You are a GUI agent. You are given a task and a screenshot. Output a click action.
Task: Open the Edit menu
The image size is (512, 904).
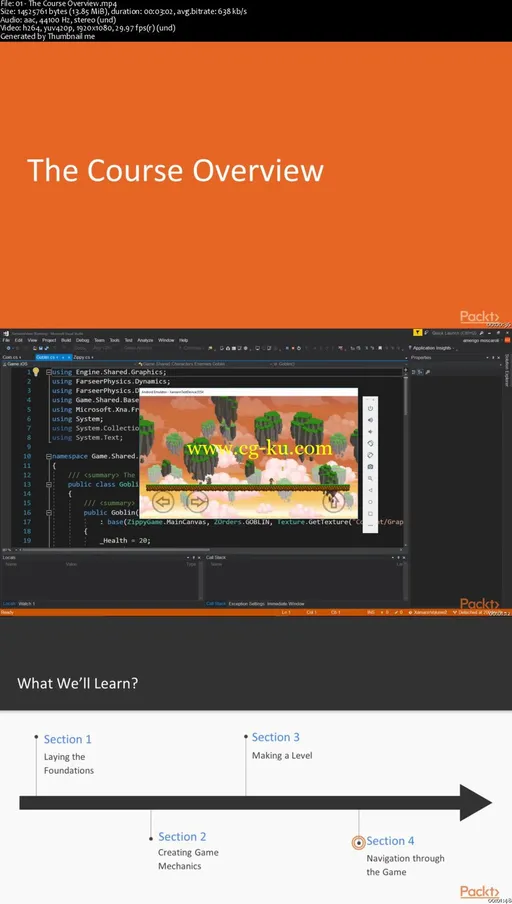click(x=18, y=340)
